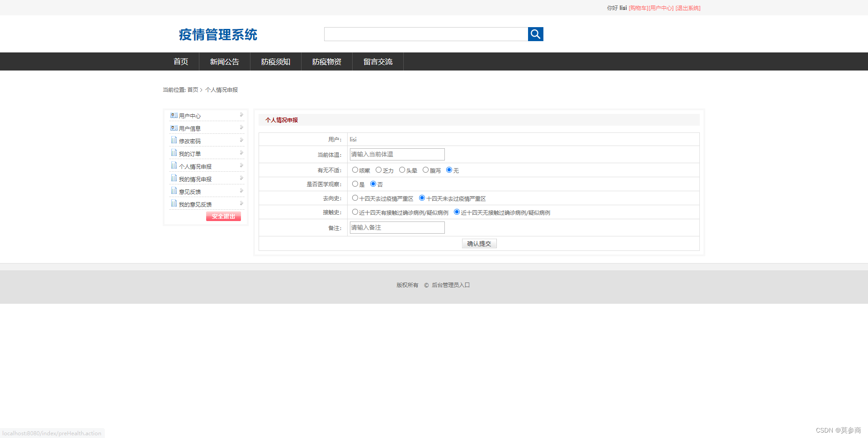
Task: Click the document icon beside 意见反馈
Action: 174,191
